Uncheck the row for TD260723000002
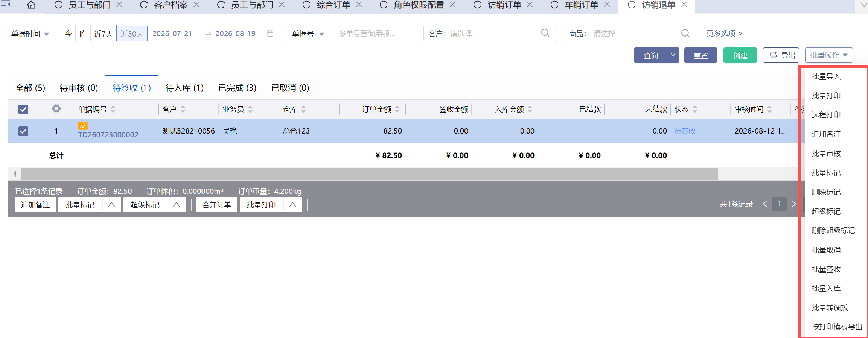Viewport: 868px width, 338px height. [23, 131]
